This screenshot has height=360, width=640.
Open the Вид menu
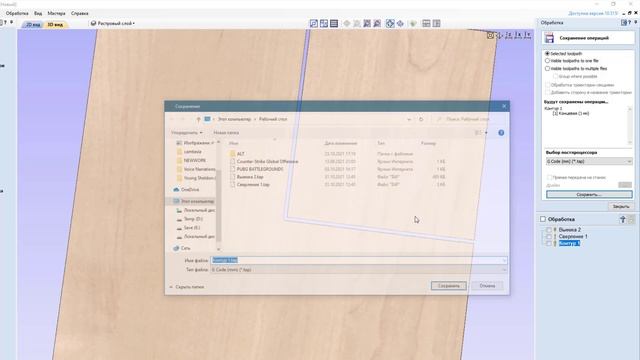(38, 13)
